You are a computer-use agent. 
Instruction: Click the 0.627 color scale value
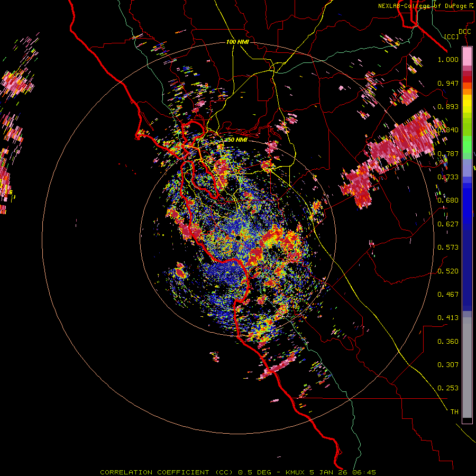(448, 224)
